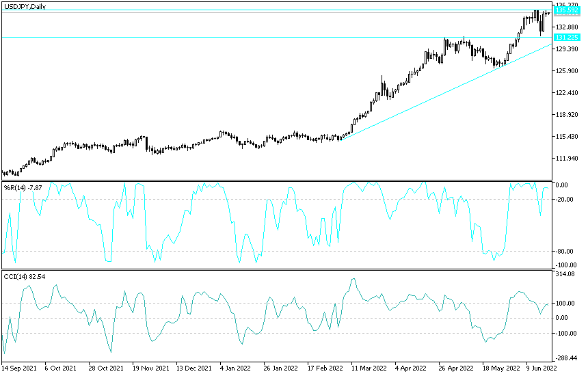
Task: Click the -80.00 level in %R panel
Action: pos(564,251)
